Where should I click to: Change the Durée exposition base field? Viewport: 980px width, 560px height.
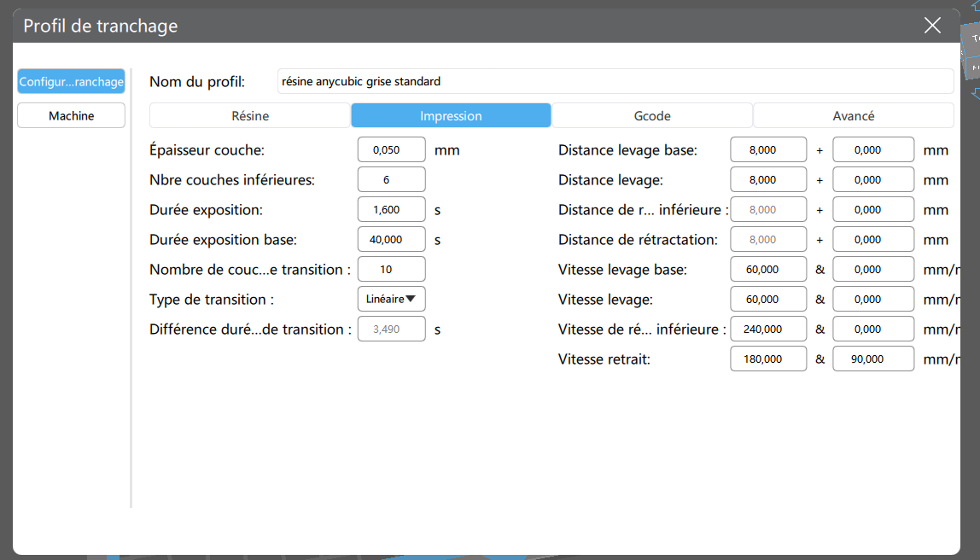pos(391,239)
